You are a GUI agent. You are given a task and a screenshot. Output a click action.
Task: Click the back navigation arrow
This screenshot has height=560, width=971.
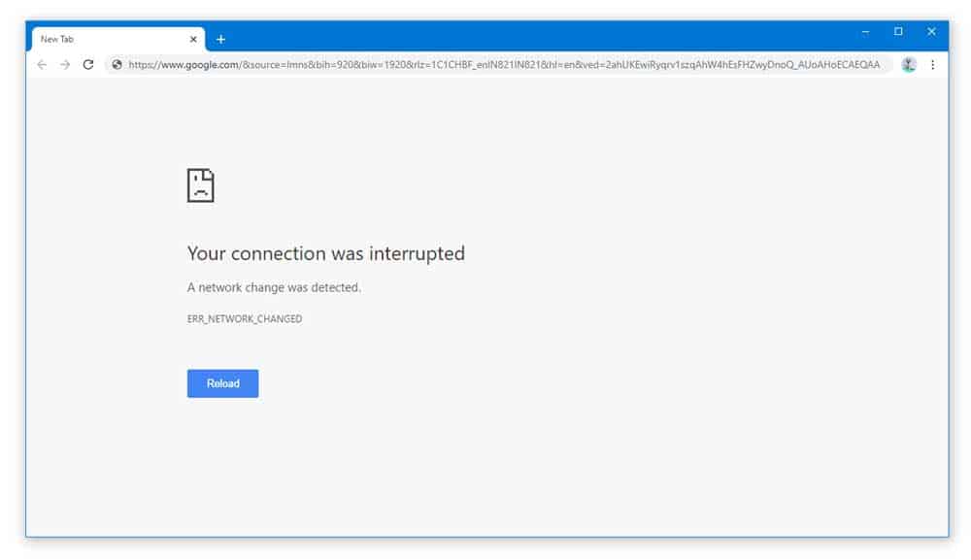(41, 64)
